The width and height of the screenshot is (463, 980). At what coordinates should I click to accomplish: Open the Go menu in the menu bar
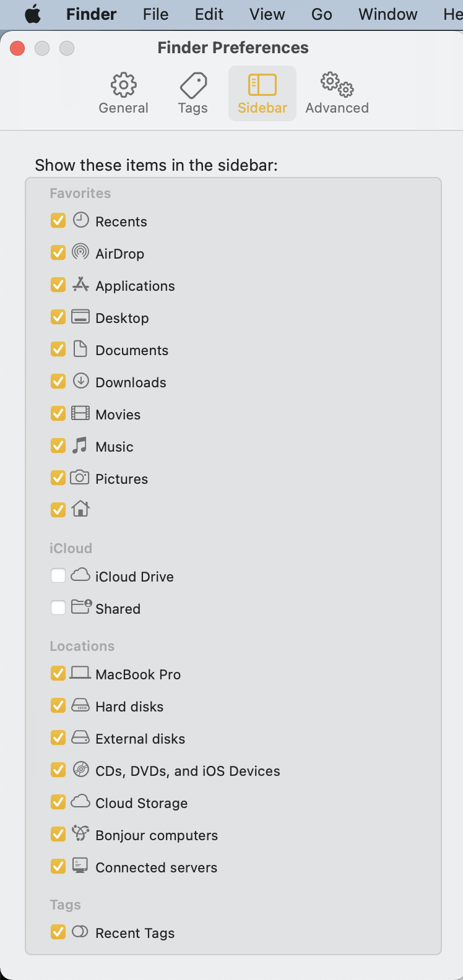(x=321, y=14)
